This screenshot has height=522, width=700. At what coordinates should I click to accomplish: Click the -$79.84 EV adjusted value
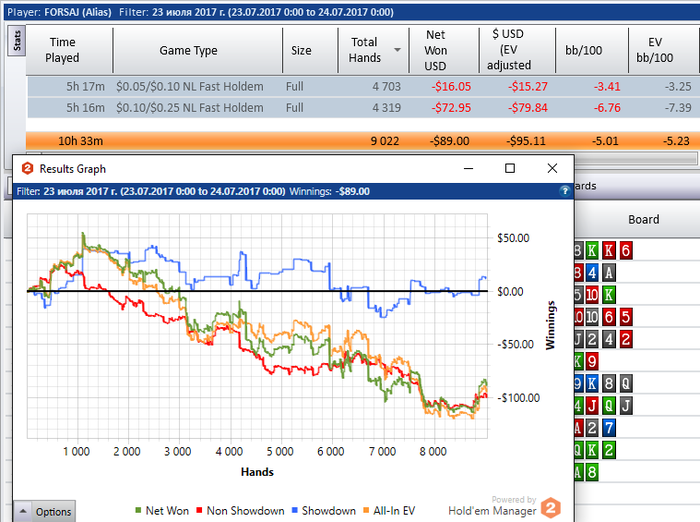point(527,108)
